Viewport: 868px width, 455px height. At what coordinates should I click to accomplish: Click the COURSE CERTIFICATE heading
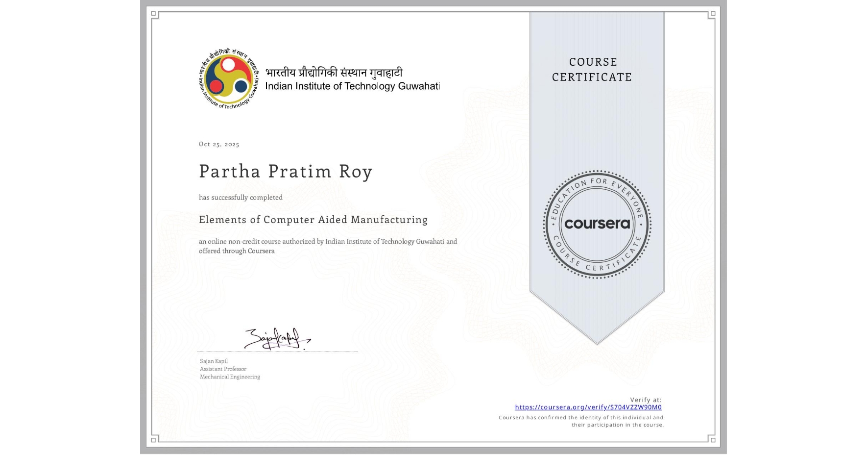593,70
